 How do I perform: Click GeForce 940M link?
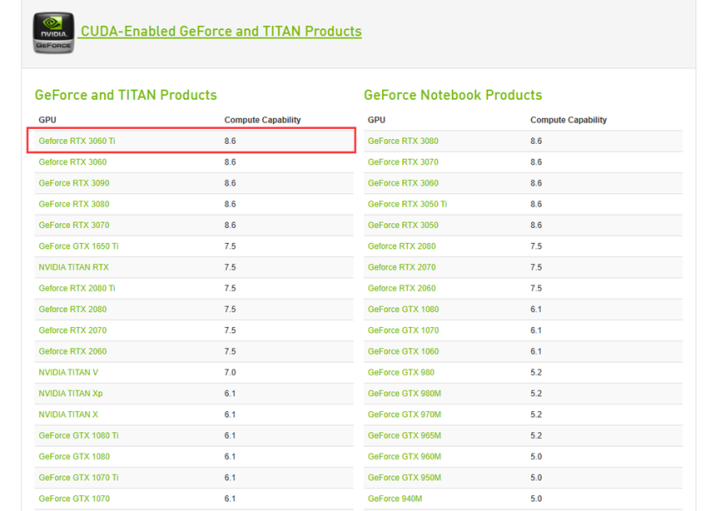tap(395, 499)
